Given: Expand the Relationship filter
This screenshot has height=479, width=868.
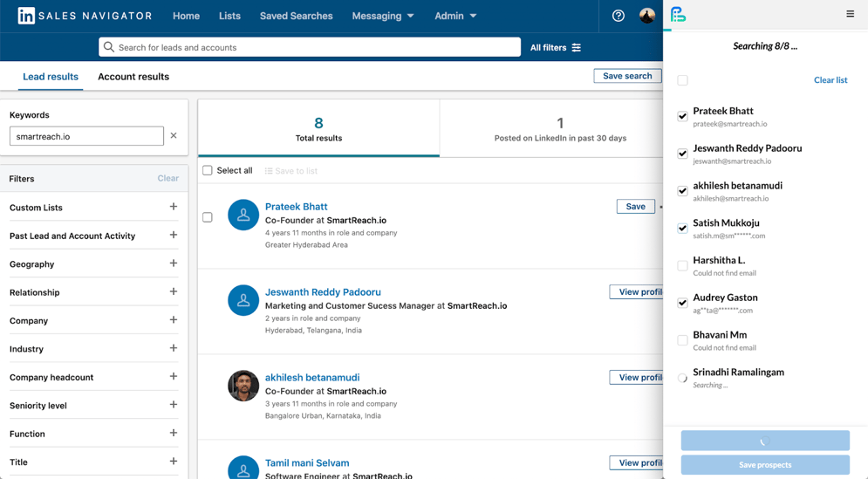Looking at the screenshot, I should click(174, 291).
